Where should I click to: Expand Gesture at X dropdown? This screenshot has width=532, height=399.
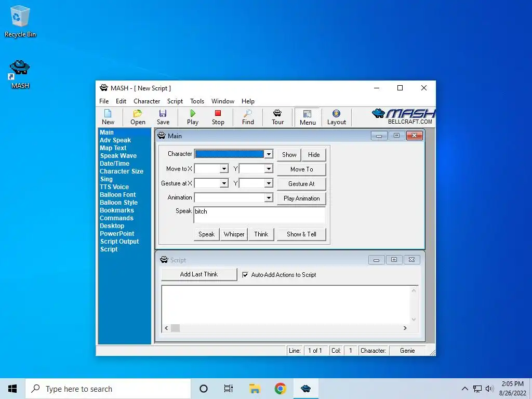pos(224,183)
